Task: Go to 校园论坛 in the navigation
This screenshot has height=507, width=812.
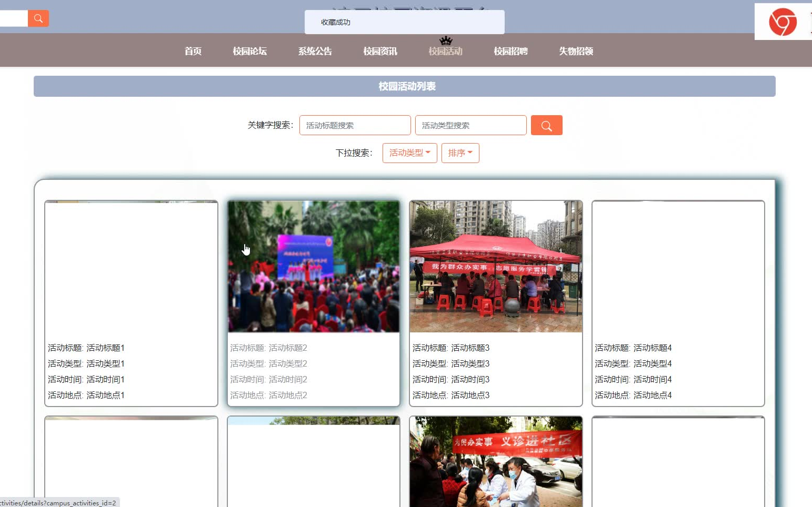Action: pyautogui.click(x=250, y=51)
